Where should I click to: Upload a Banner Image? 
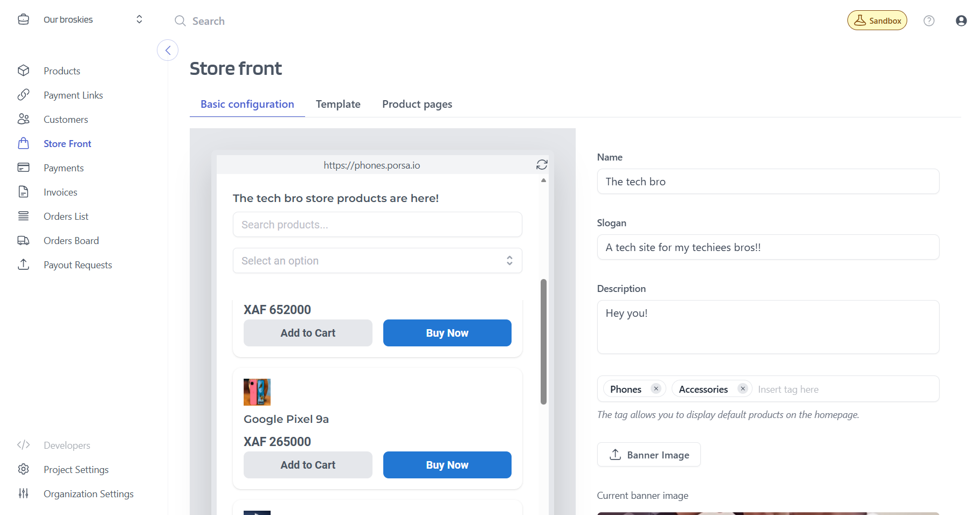click(x=648, y=454)
